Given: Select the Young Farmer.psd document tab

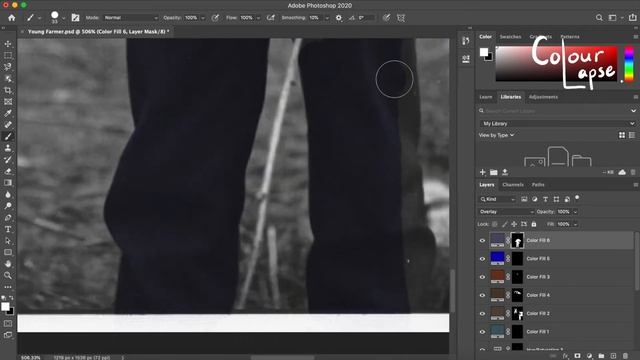Looking at the screenshot, I should [98, 31].
